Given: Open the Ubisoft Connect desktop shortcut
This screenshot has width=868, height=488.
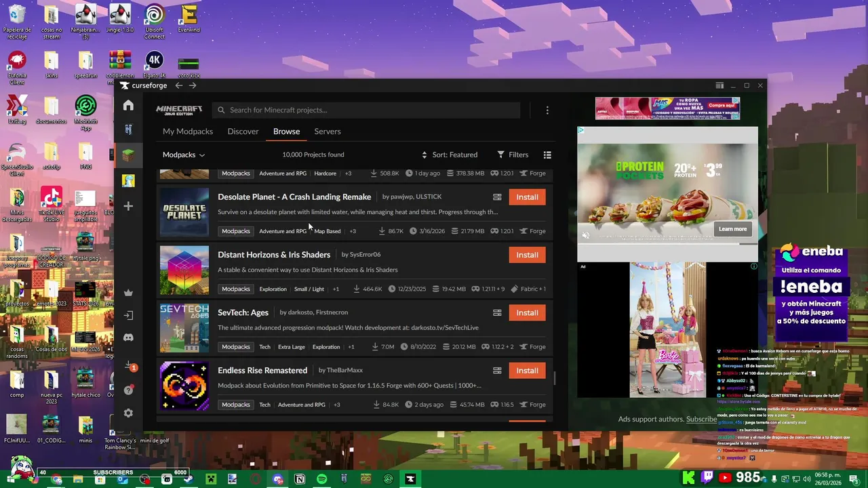Looking at the screenshot, I should (x=154, y=22).
